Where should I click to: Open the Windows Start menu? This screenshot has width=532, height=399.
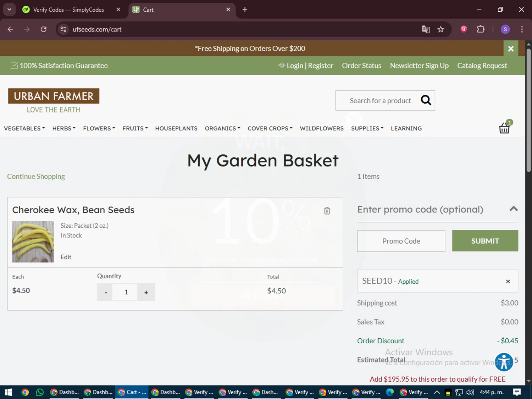click(x=9, y=392)
